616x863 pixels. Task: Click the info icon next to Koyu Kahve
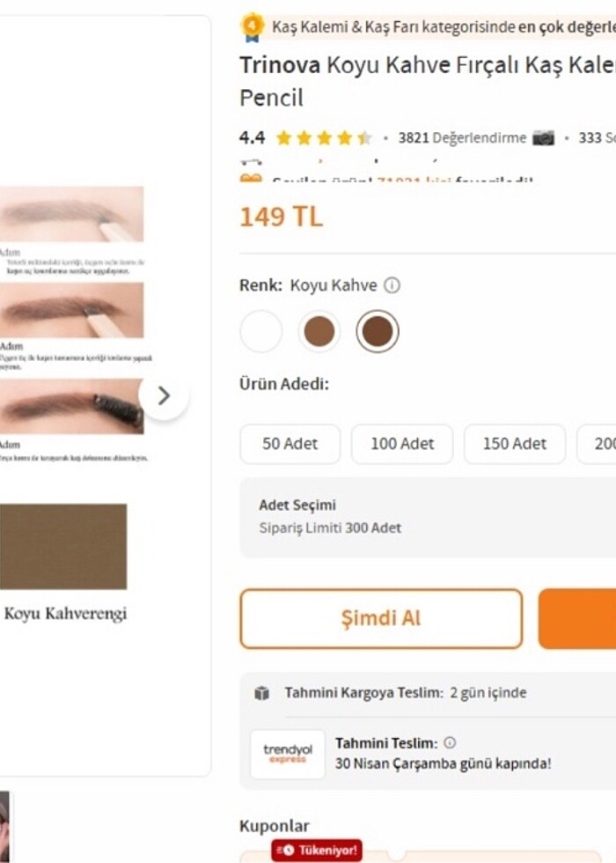point(392,285)
